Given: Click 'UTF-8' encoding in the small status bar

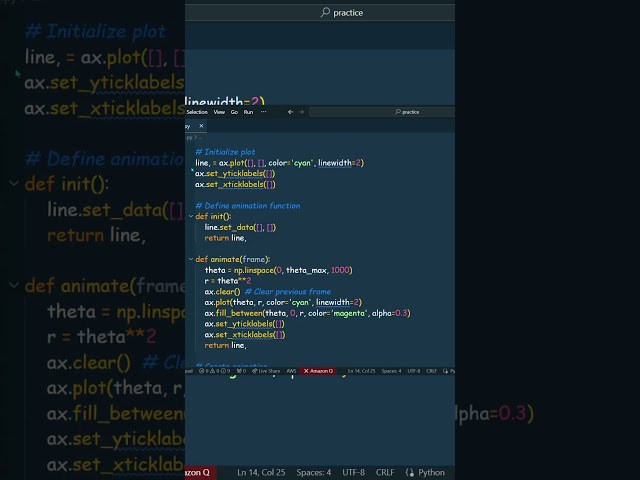Looking at the screenshot, I should 413,371.
